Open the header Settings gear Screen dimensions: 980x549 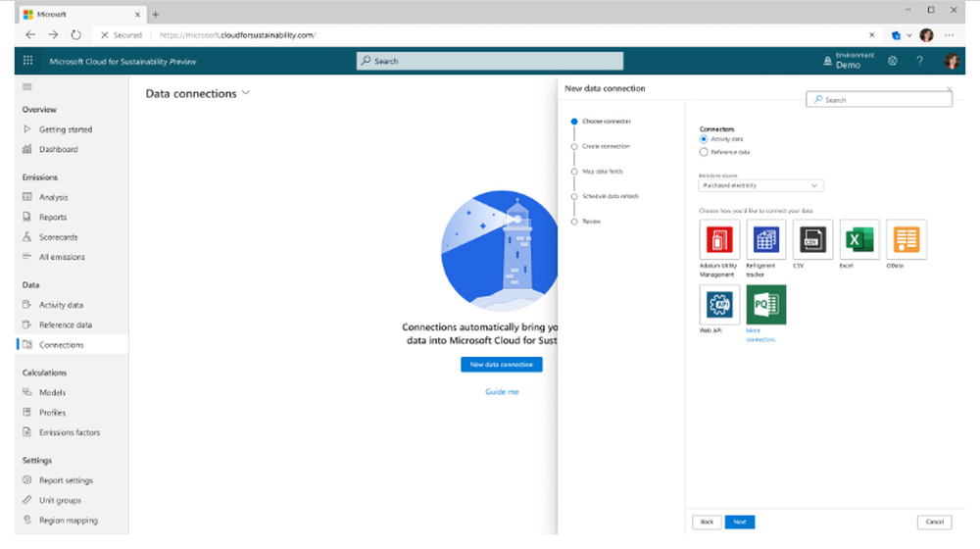(893, 61)
